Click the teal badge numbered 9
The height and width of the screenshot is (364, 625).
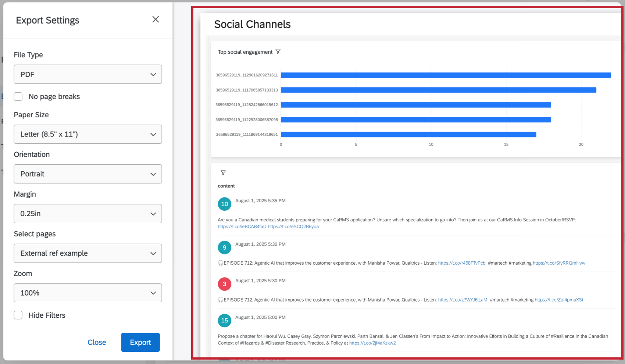(225, 247)
